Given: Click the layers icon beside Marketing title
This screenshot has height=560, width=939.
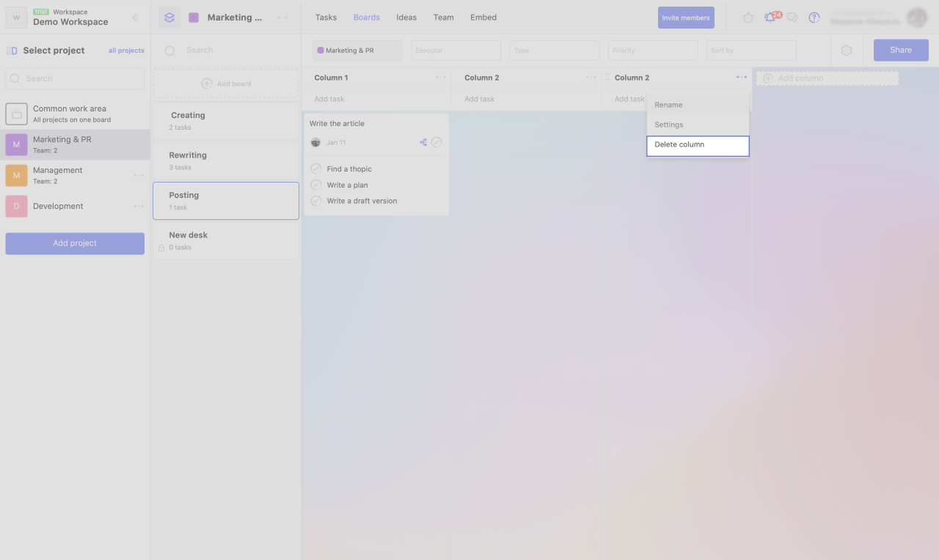Looking at the screenshot, I should [169, 18].
